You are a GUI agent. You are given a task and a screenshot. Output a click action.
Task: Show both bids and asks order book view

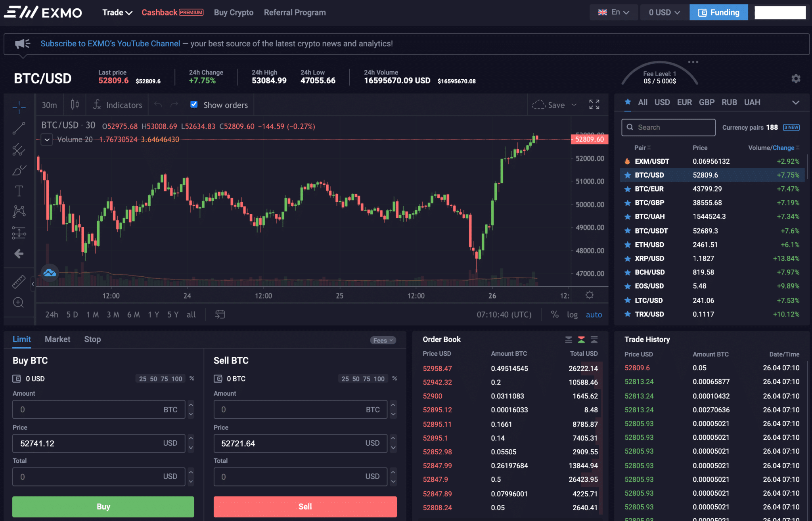pyautogui.click(x=581, y=339)
